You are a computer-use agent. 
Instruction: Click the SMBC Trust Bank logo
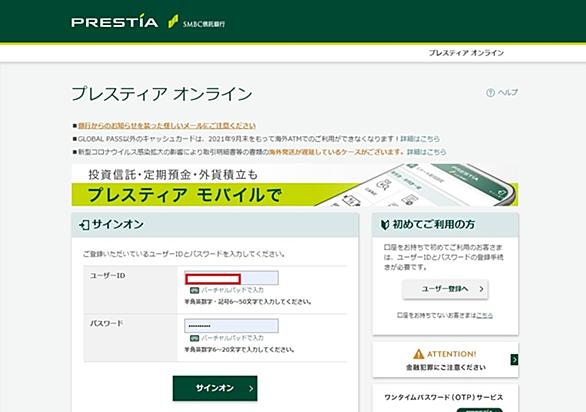197,22
